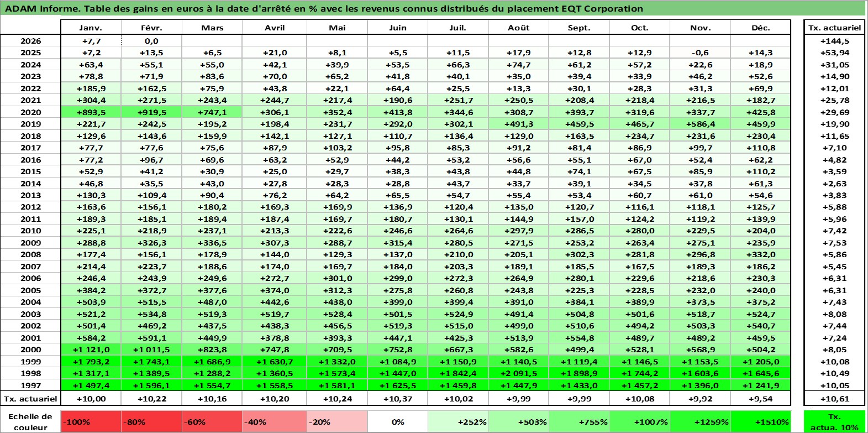Click the '+10,61' overall actuarial rate cell

click(x=834, y=398)
